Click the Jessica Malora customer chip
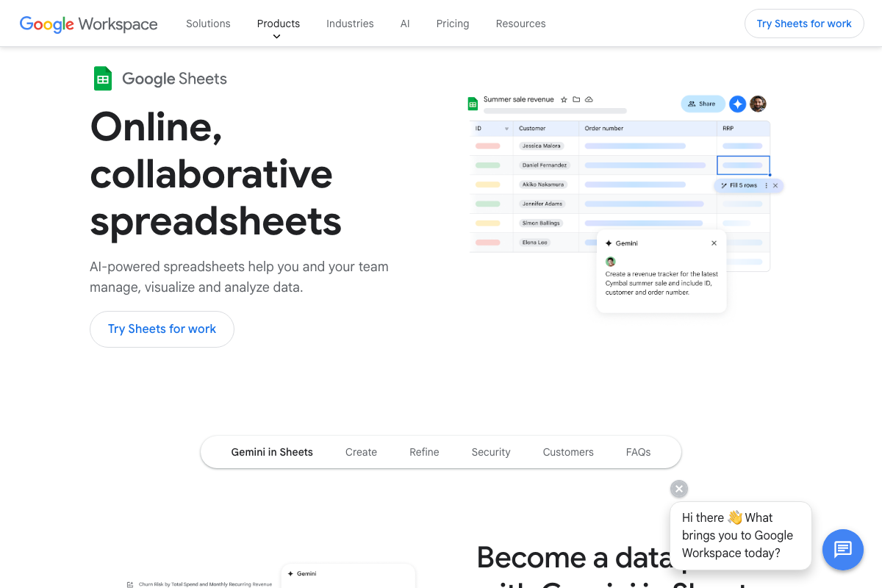The image size is (882, 588). click(x=542, y=146)
